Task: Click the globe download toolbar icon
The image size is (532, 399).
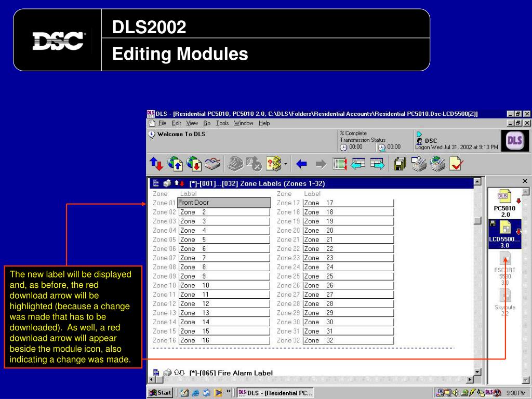Action: (194, 164)
